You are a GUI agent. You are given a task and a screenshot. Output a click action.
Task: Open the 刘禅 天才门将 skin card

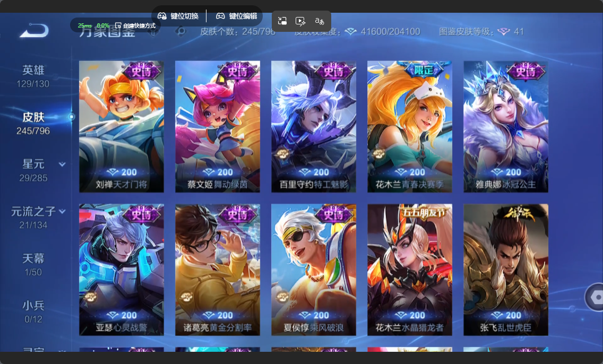(122, 126)
